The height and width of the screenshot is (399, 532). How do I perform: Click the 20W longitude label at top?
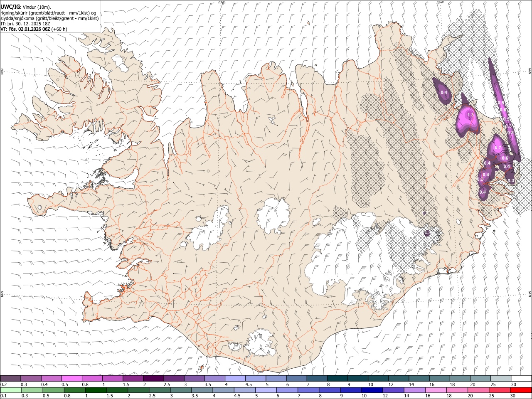click(221, 2)
